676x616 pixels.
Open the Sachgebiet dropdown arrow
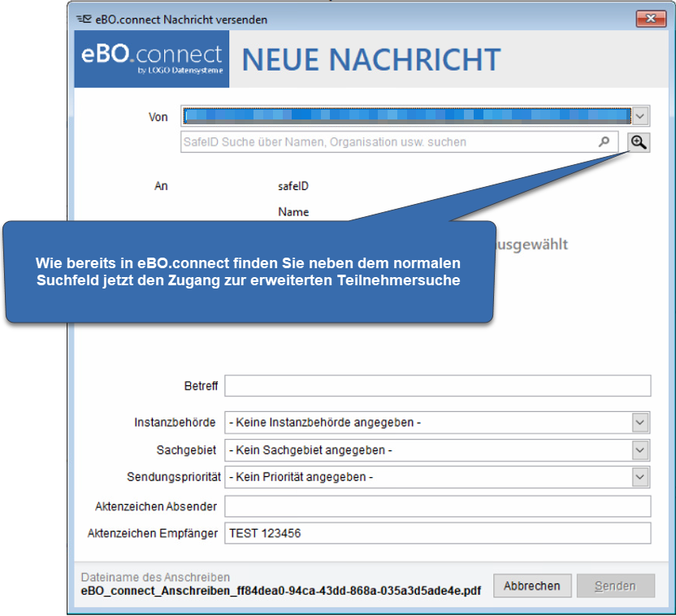pyautogui.click(x=640, y=450)
